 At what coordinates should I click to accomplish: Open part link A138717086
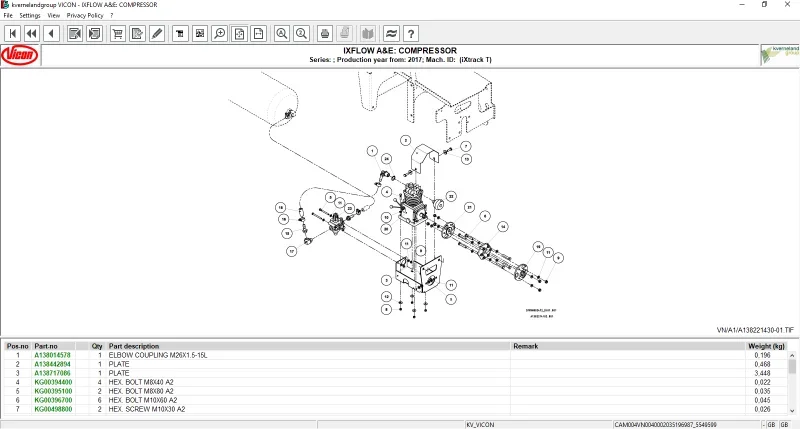pyautogui.click(x=53, y=373)
